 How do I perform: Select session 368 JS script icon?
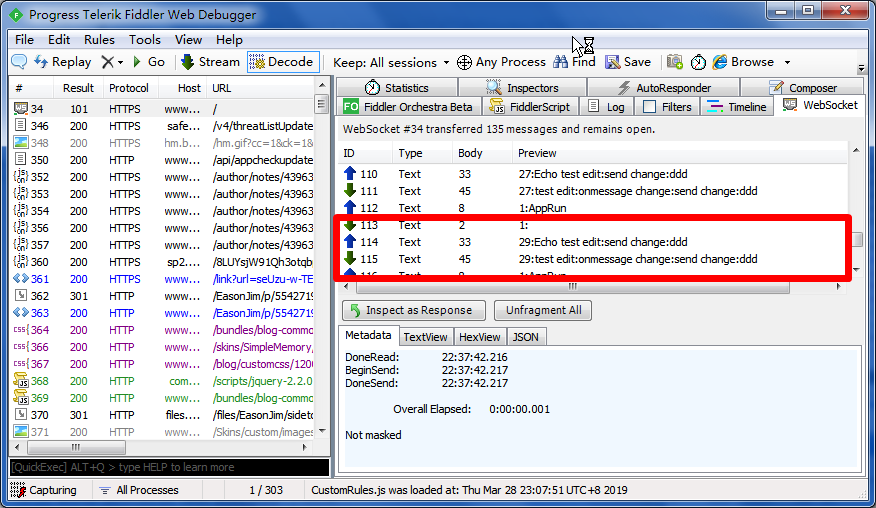[x=21, y=381]
